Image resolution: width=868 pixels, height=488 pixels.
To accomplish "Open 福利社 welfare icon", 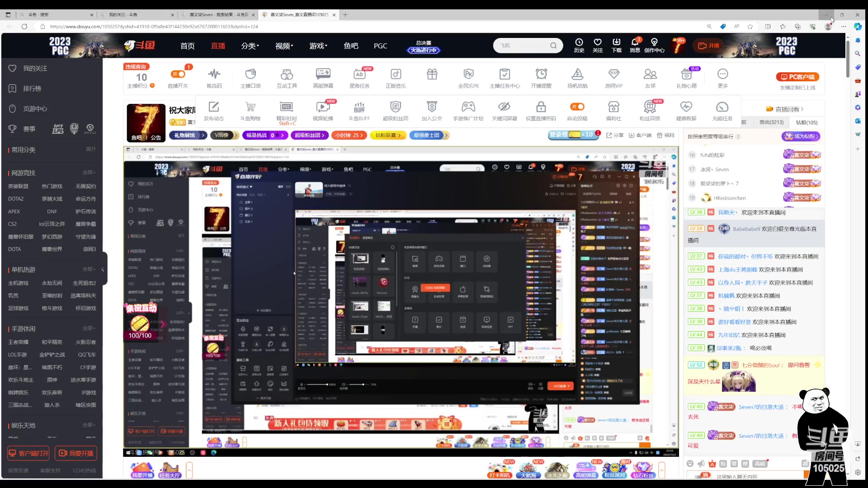I will point(613,111).
